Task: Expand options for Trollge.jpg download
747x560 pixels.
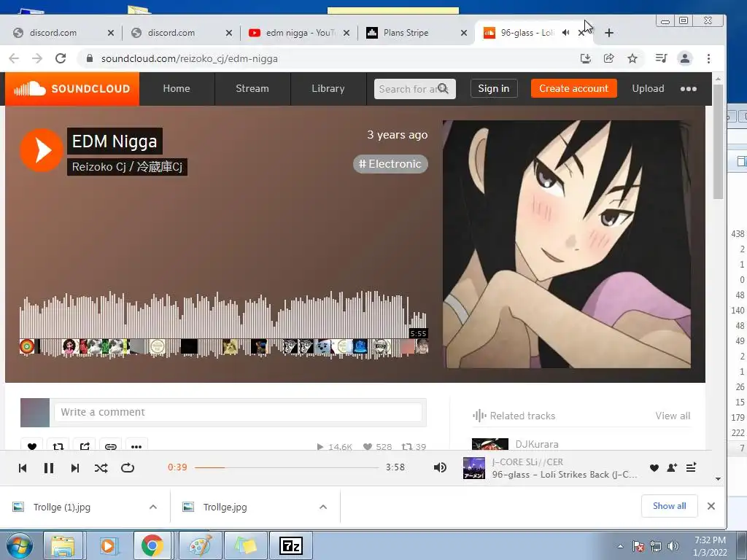Action: click(323, 507)
